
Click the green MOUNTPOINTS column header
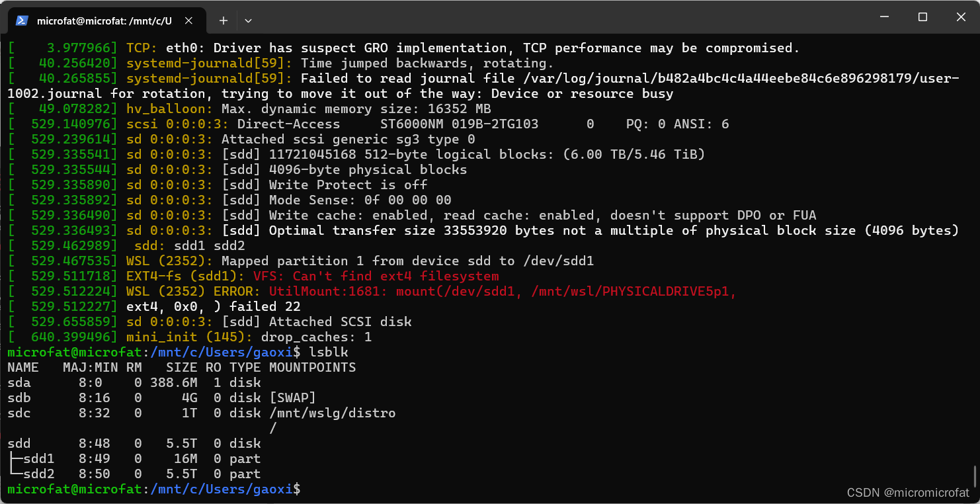click(311, 367)
